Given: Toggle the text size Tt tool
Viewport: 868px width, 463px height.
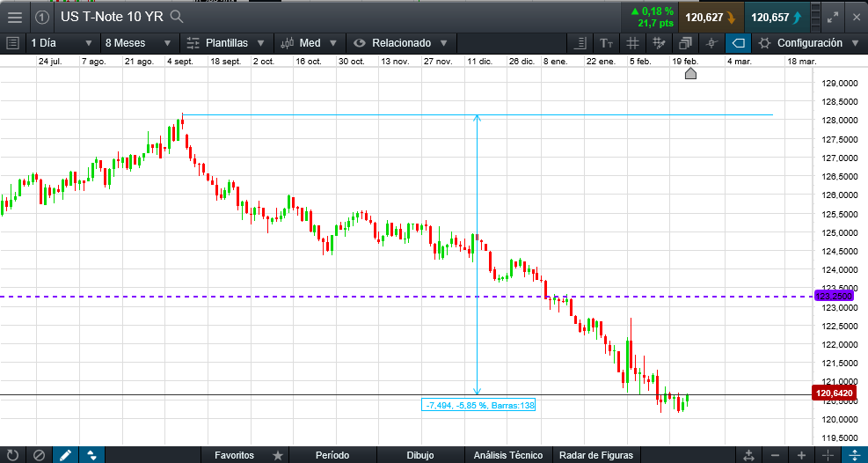Looking at the screenshot, I should (607, 43).
